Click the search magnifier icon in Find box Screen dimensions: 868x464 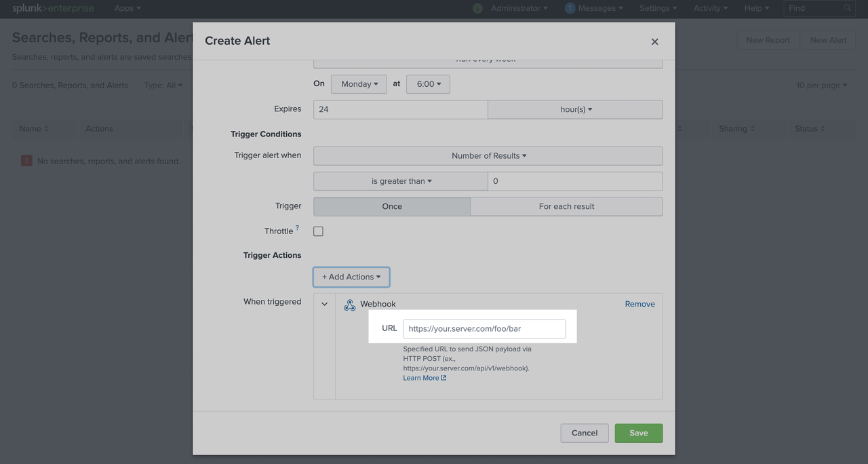point(847,8)
